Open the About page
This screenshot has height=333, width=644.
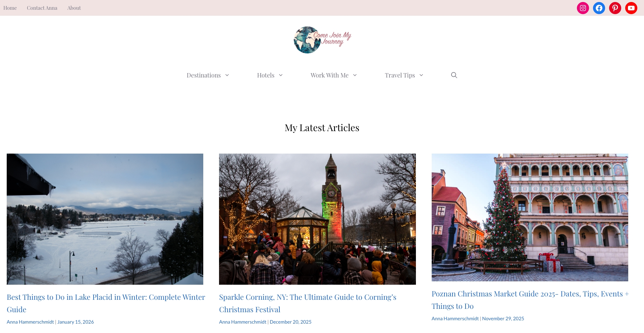[74, 8]
